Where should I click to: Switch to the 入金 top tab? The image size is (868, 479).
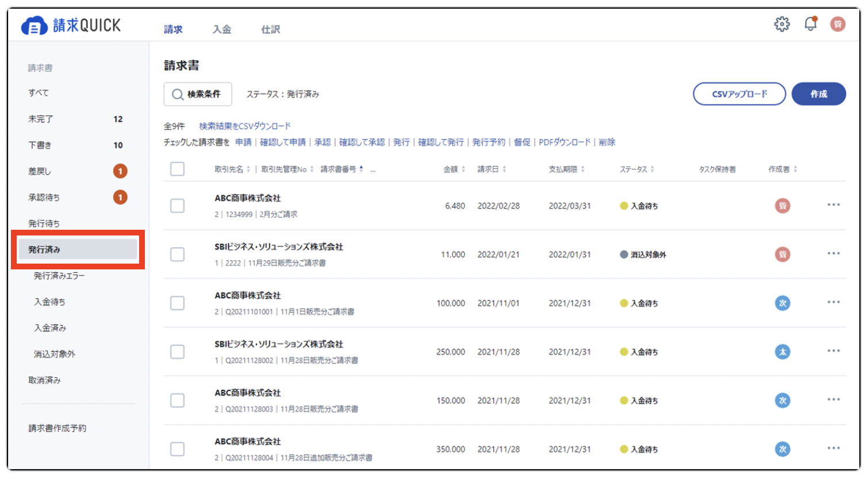pyautogui.click(x=222, y=29)
